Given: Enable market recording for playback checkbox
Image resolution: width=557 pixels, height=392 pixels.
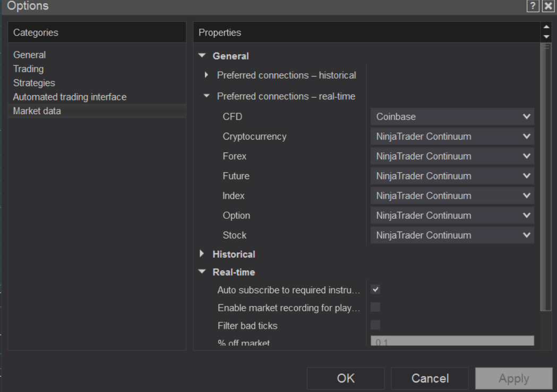Looking at the screenshot, I should [375, 307].
